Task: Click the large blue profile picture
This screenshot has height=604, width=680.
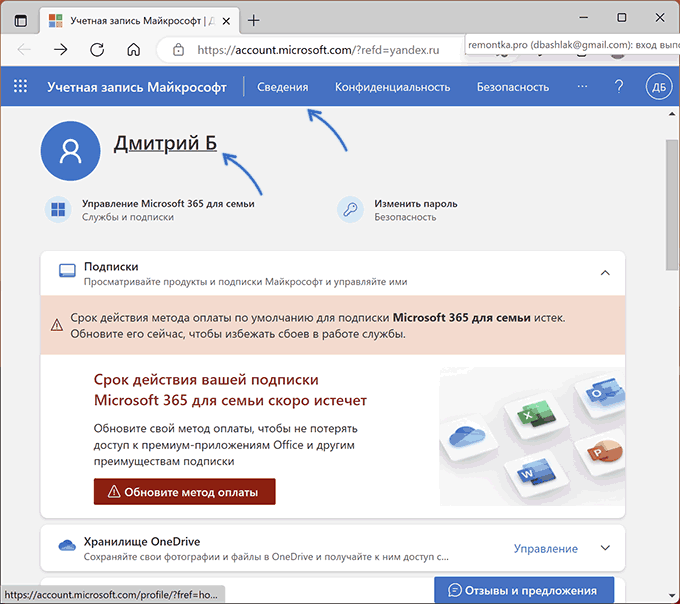Action: tap(70, 151)
